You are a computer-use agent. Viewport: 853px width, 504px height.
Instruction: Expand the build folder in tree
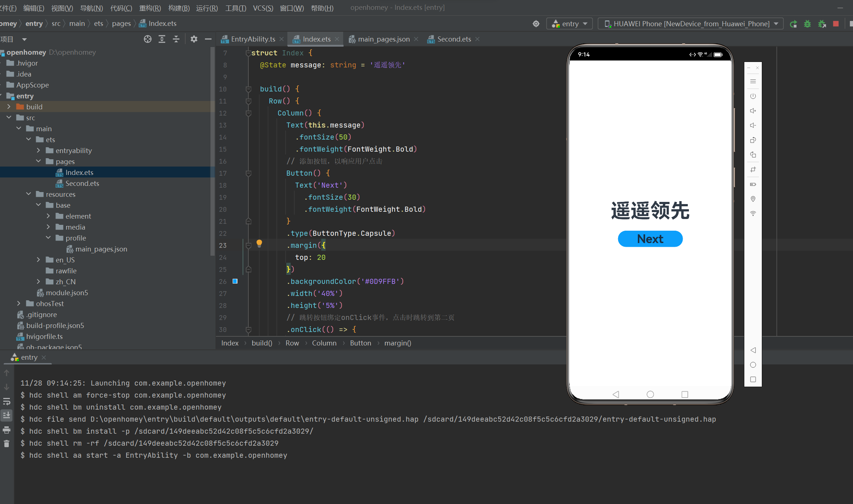(x=9, y=107)
